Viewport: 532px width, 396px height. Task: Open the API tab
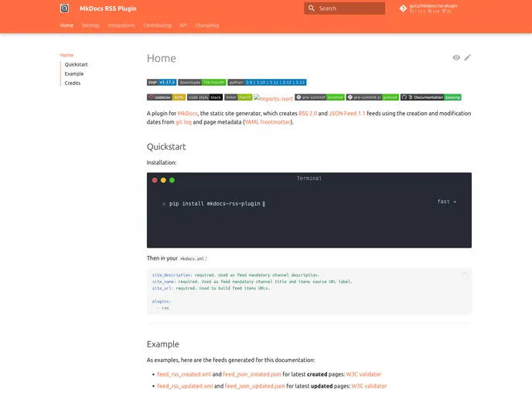[183, 26]
